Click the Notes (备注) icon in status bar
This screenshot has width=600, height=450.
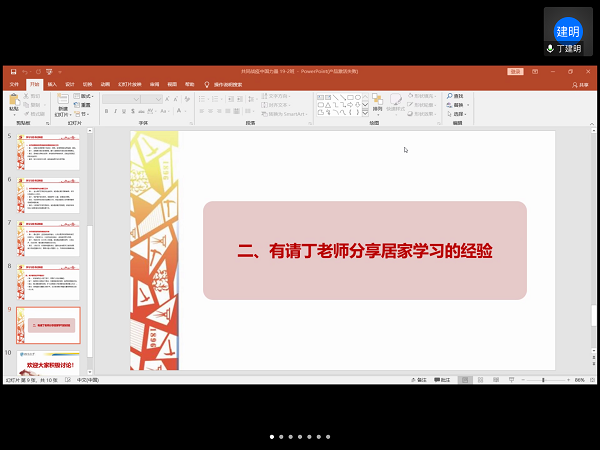(419, 380)
